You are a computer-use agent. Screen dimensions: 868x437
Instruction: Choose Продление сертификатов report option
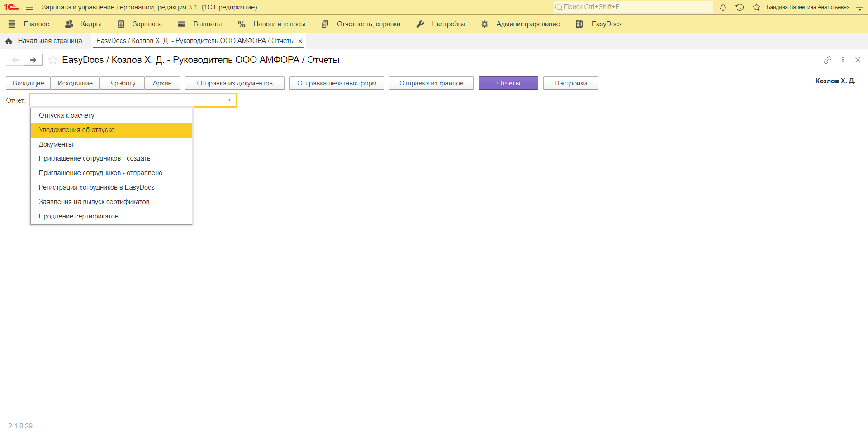pos(78,216)
